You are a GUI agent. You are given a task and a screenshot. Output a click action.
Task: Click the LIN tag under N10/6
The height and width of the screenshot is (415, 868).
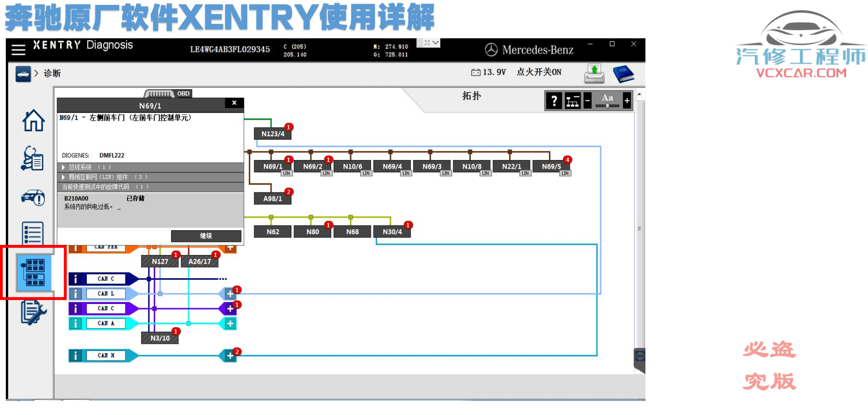tap(367, 173)
